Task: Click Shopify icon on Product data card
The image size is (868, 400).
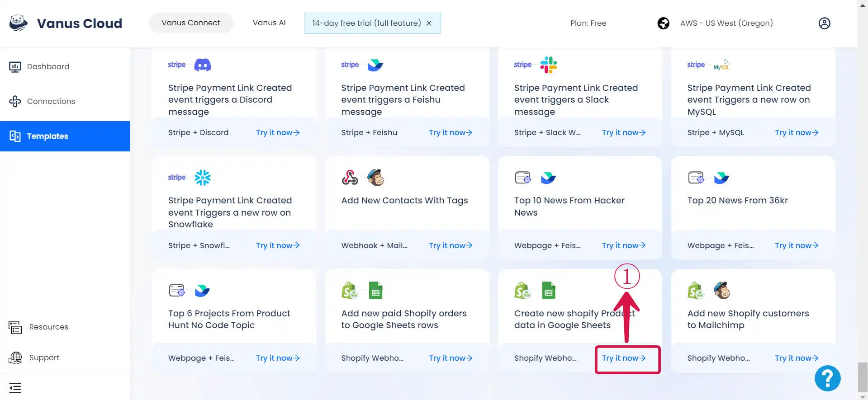Action: point(523,291)
